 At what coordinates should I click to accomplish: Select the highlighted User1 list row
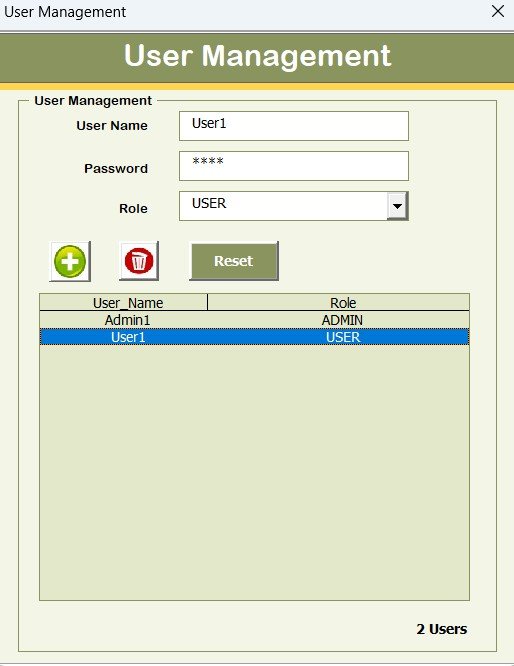click(254, 337)
